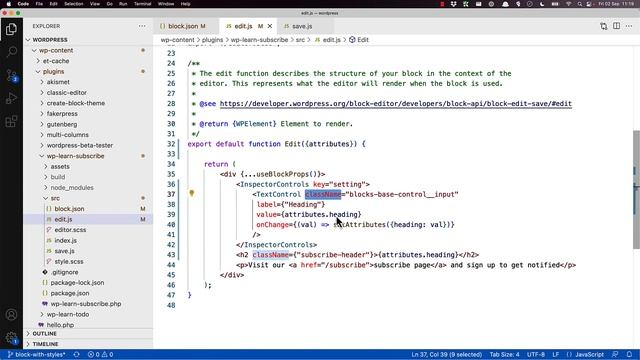Click the synchronize changes icon in status bar
Image resolution: width=640 pixels, height=360 pixels.
[76, 354]
